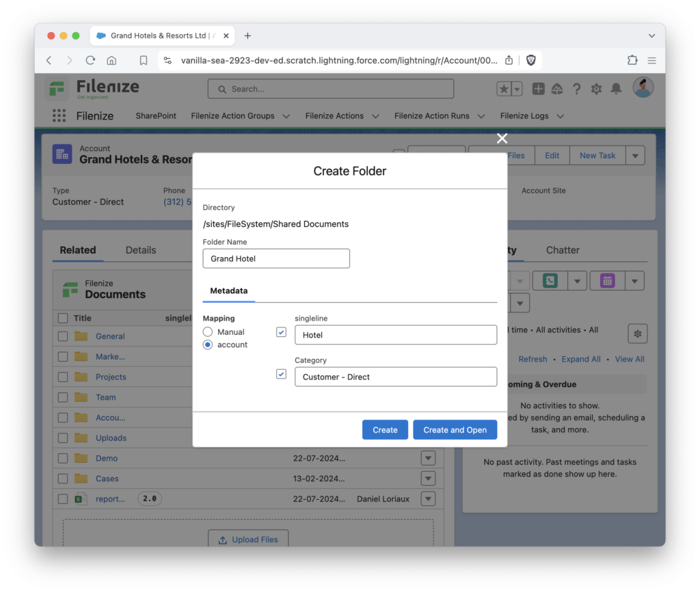Check the Projects folder checkbox
Image resolution: width=700 pixels, height=592 pixels.
(x=63, y=377)
